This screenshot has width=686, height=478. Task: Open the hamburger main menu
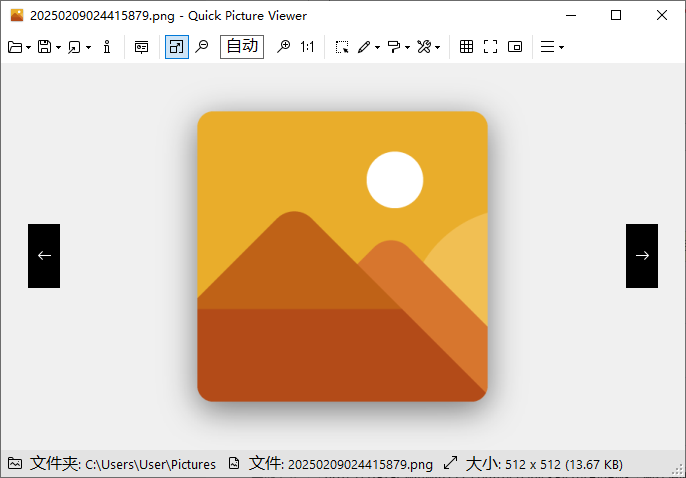[x=551, y=47]
